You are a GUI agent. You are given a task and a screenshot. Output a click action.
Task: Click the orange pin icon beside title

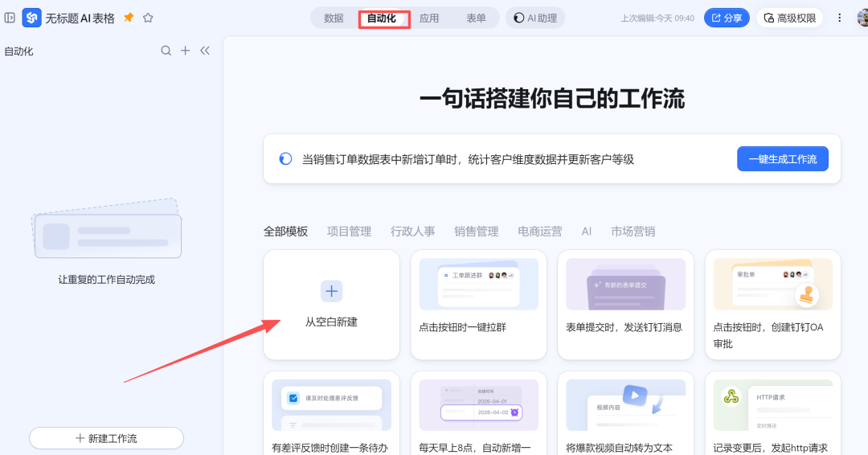tap(129, 18)
